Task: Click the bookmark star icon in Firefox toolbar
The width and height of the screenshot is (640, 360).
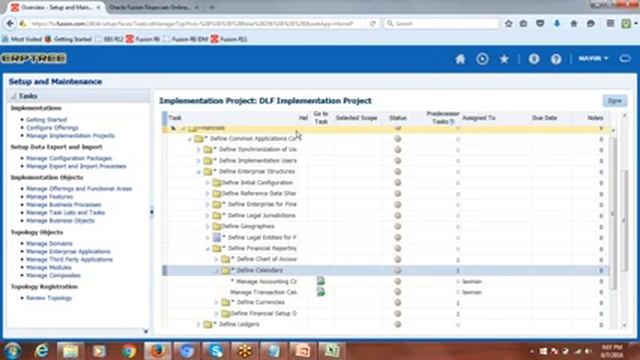Action: pos(508,24)
